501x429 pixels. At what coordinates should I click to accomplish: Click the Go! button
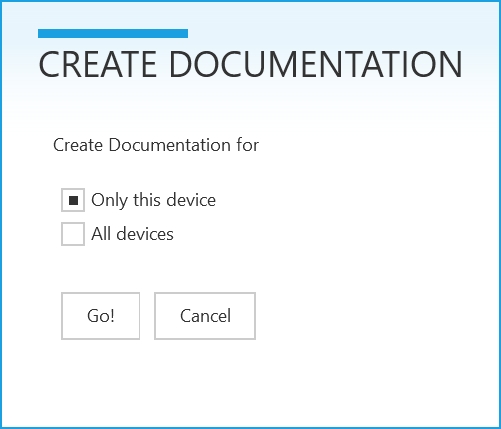[100, 316]
